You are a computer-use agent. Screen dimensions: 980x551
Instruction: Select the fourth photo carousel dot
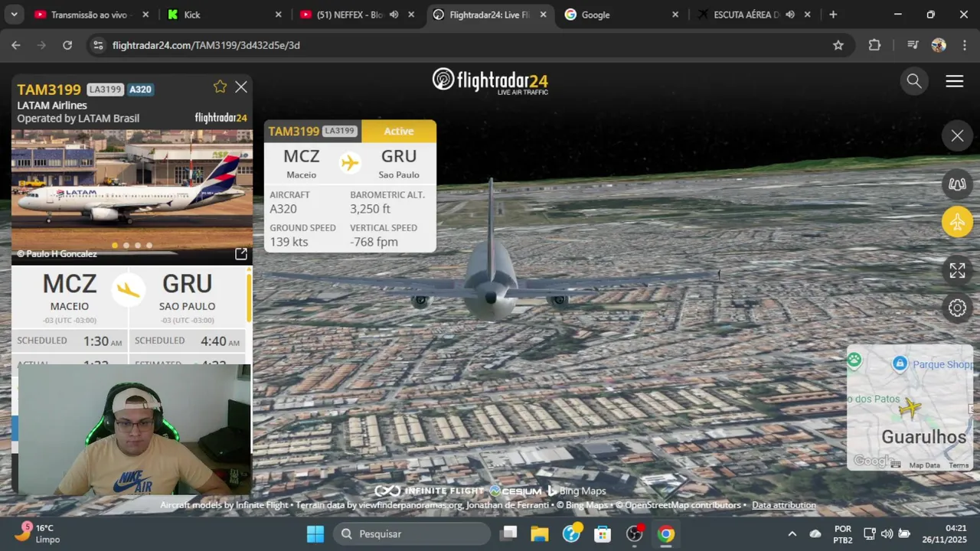pos(149,246)
